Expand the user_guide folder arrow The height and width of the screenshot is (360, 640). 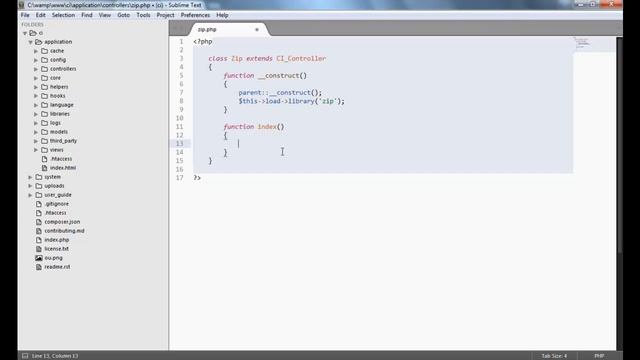point(30,195)
